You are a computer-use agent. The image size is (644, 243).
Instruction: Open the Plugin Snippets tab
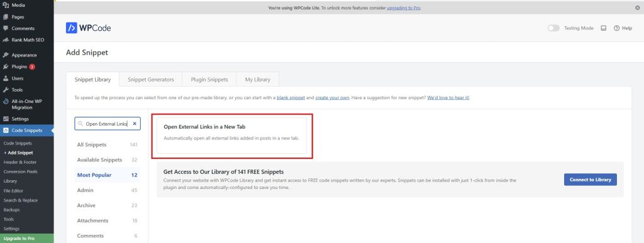pos(209,80)
